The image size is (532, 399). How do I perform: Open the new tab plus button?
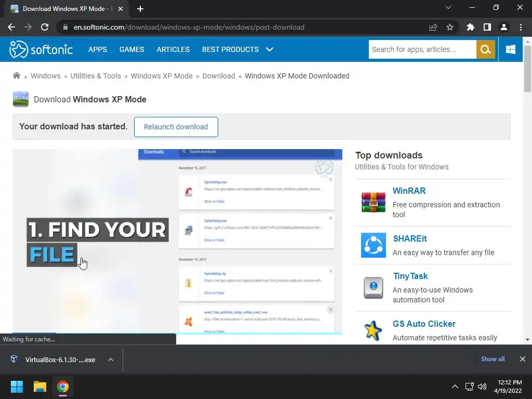click(140, 9)
